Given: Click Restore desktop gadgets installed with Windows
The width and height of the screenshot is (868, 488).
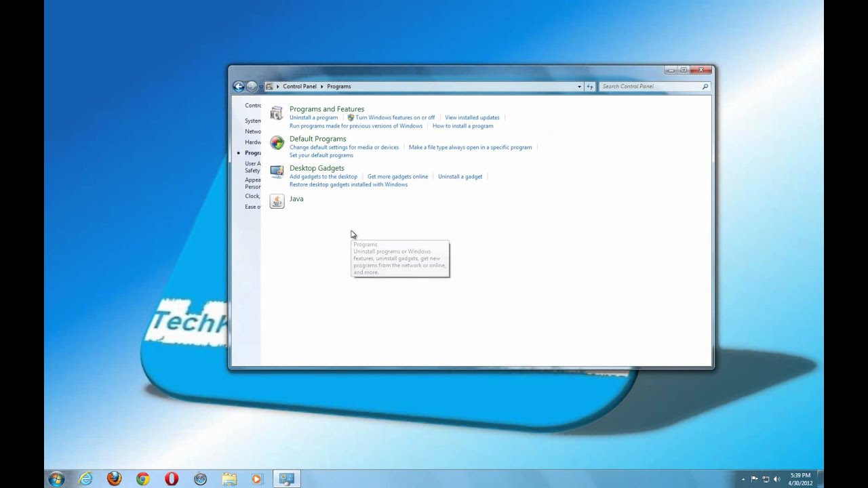Looking at the screenshot, I should [349, 184].
